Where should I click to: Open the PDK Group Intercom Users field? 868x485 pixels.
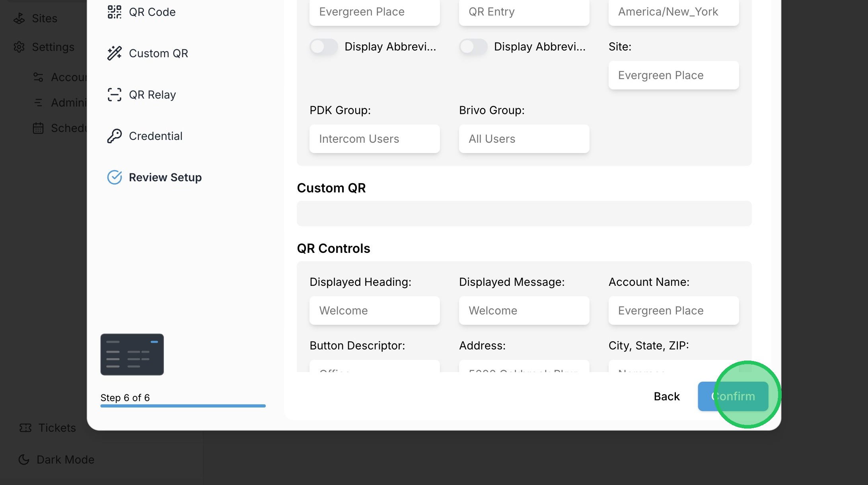tap(374, 139)
